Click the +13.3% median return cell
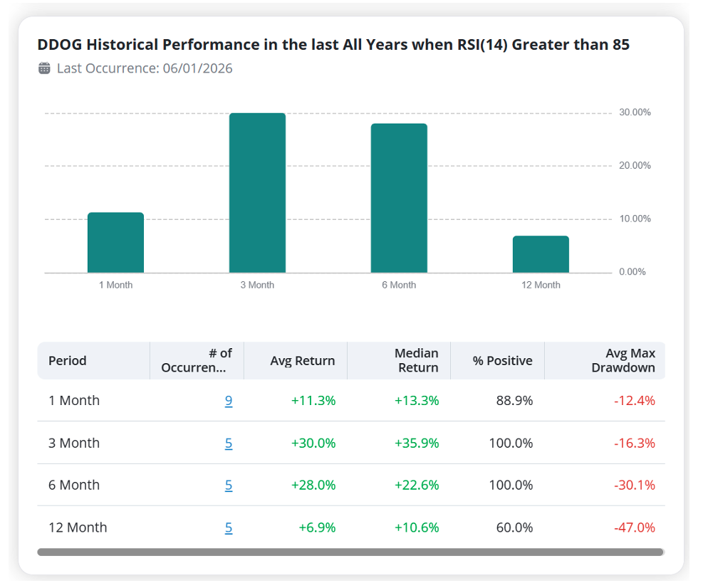Screen dimensions: 713x588 [x=417, y=400]
